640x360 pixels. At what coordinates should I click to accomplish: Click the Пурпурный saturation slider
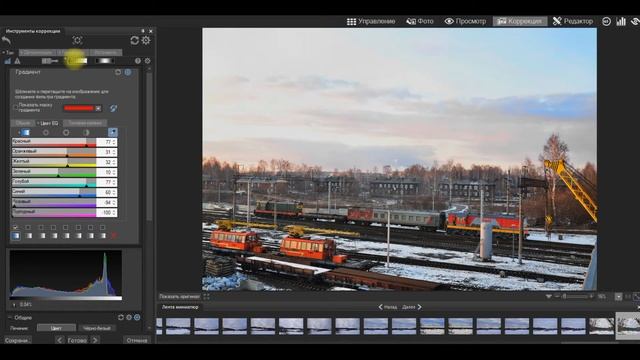pyautogui.click(x=54, y=213)
